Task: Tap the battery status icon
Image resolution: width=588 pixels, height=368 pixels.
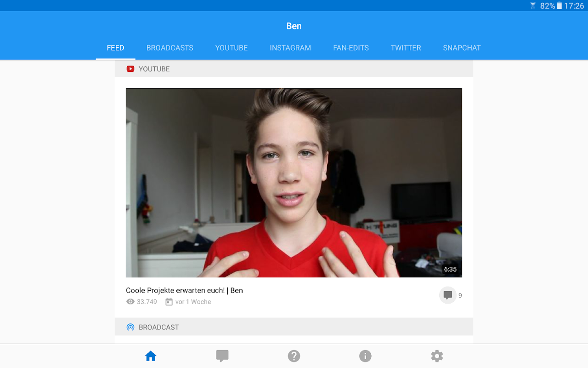Action: point(559,6)
